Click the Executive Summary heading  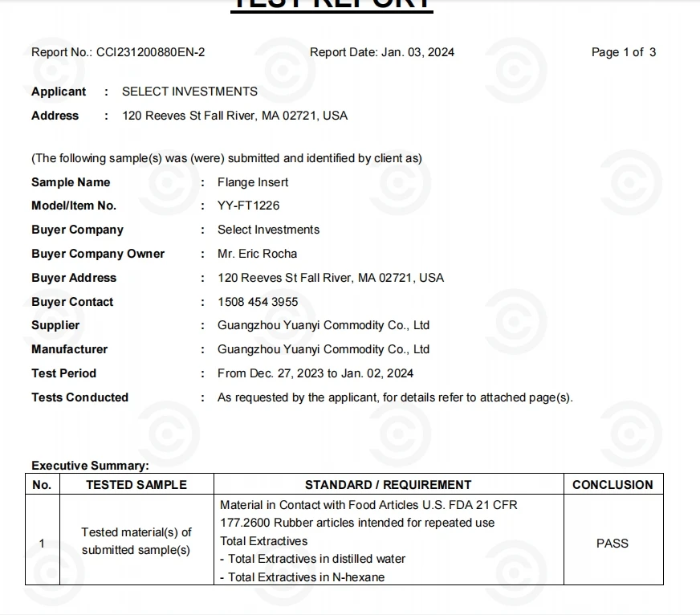90,466
